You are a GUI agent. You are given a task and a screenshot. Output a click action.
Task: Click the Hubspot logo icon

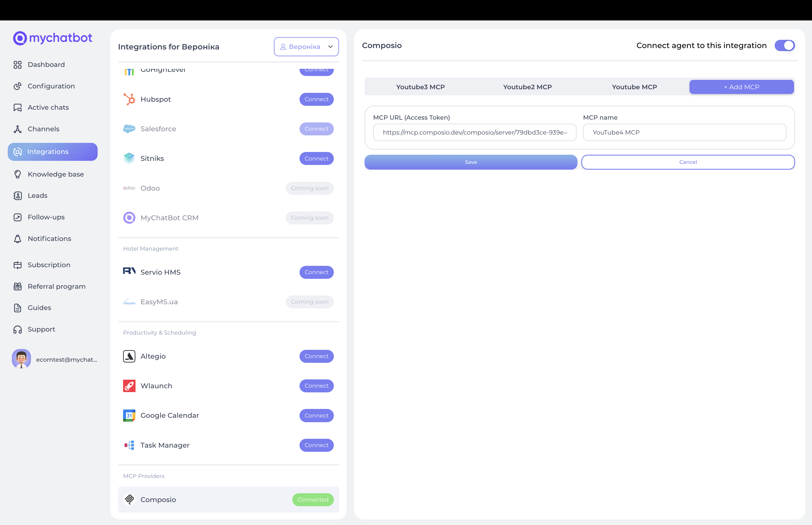pyautogui.click(x=129, y=99)
